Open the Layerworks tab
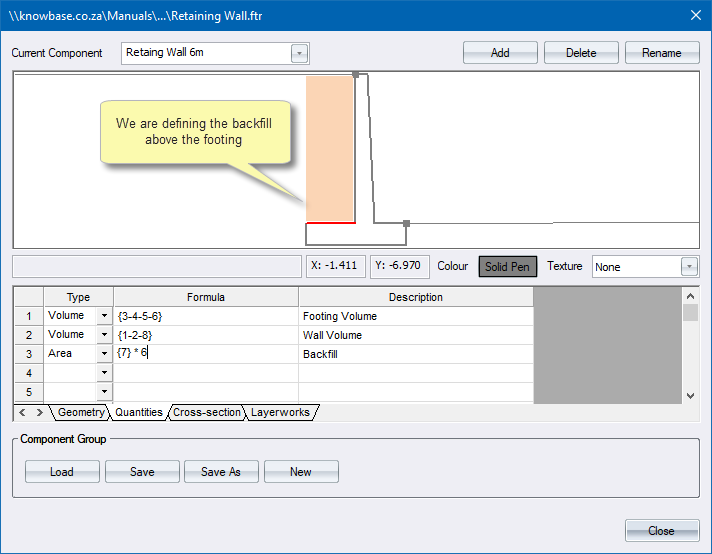712x554 pixels. click(280, 412)
